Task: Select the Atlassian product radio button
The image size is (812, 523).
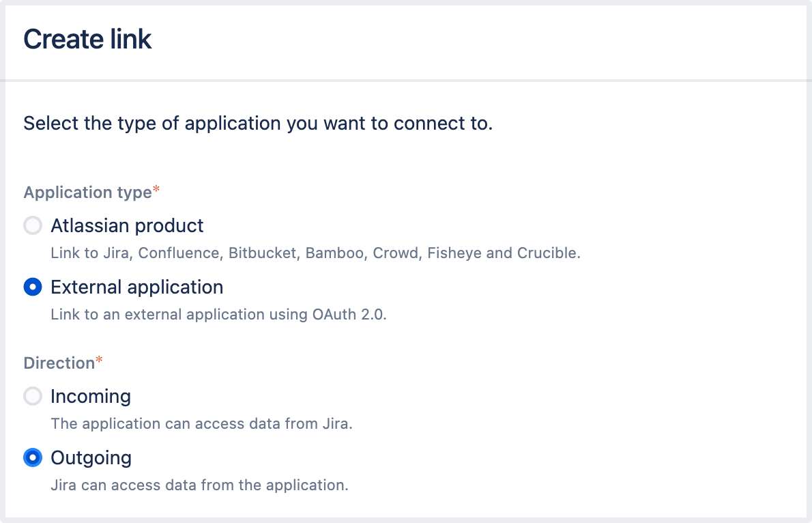Action: pos(33,225)
